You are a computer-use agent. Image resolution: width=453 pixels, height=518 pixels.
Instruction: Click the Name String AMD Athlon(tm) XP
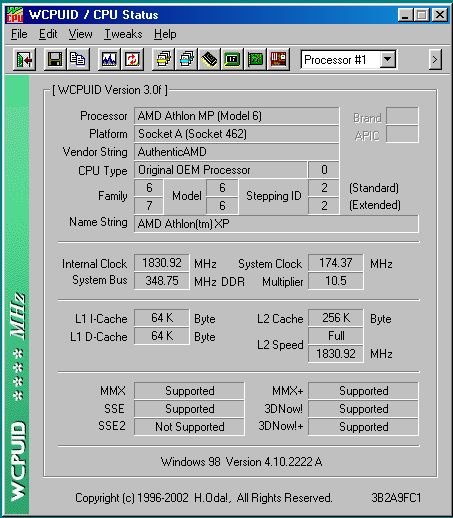click(276, 224)
